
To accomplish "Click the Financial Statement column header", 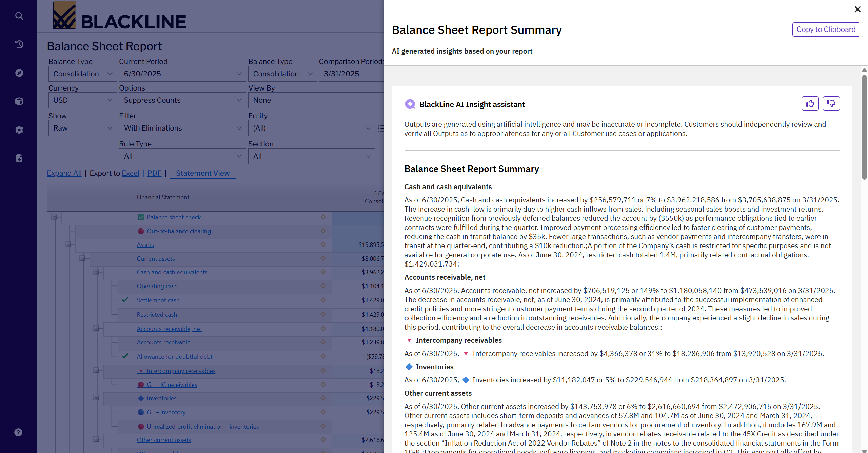I will click(225, 197).
